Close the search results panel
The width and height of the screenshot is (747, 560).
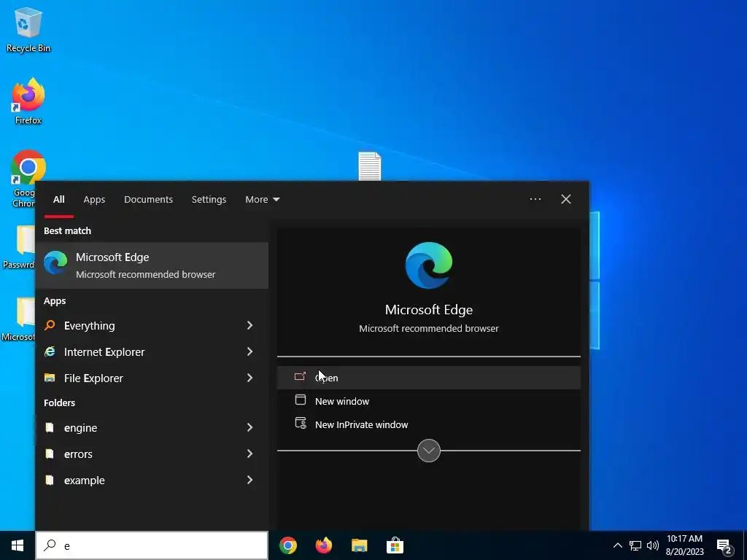point(566,199)
